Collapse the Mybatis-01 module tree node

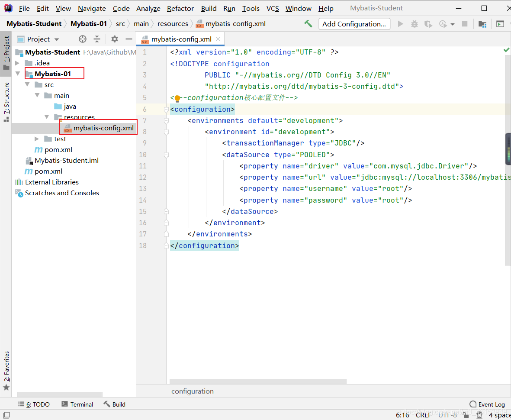point(18,74)
